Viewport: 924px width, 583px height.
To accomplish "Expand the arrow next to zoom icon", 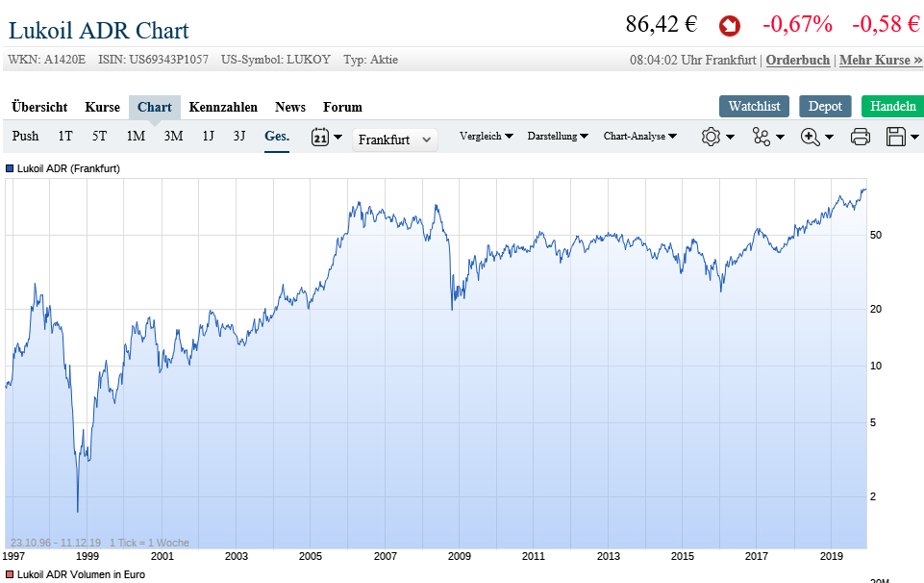I will (829, 137).
